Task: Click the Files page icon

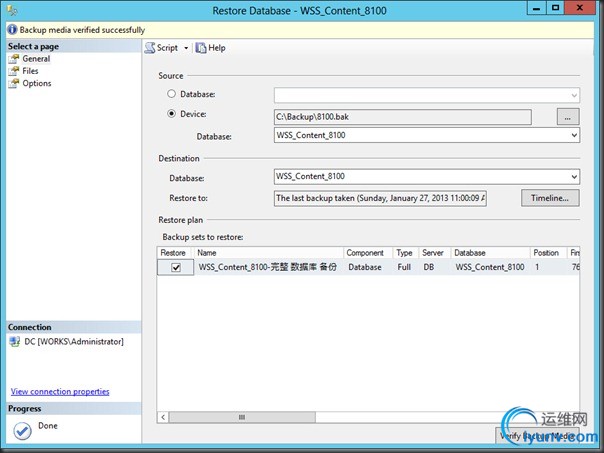Action: [14, 71]
